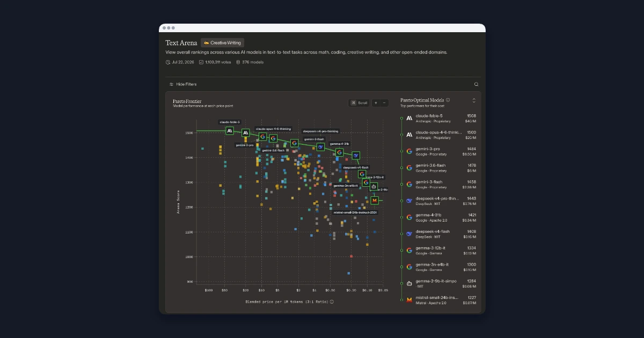Toggle the Scroll mode button on the chart

pos(359,102)
